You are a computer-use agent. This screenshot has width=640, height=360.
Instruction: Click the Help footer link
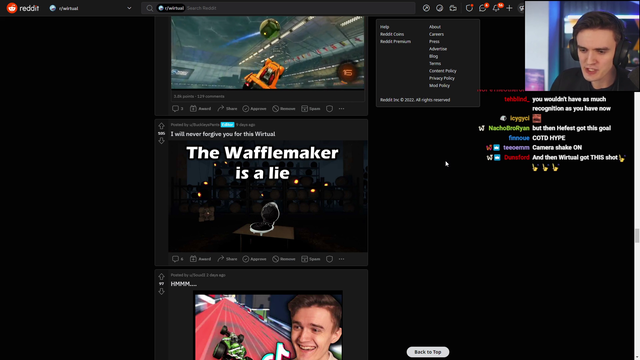pos(384,27)
